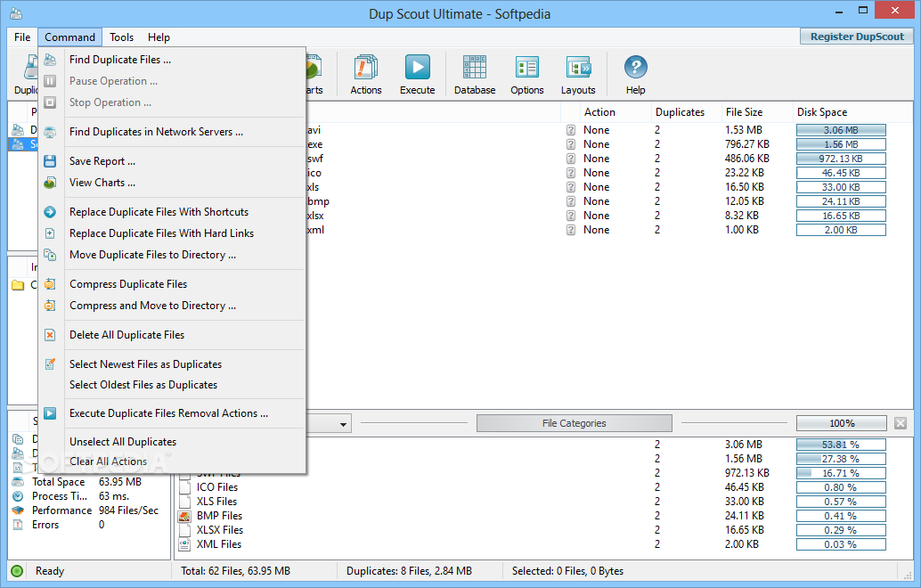Open the File menu
This screenshot has width=921, height=588.
22,37
